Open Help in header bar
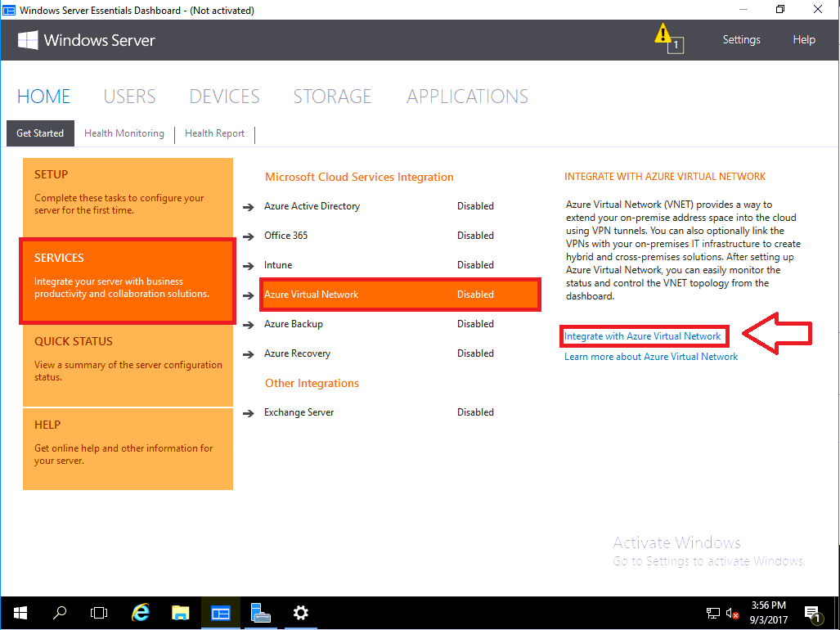Screen dimensions: 840x630 [804, 39]
